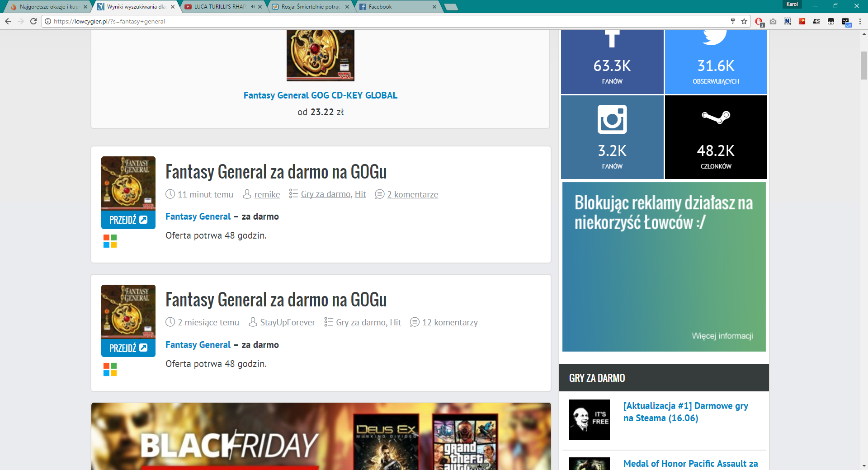868x470 pixels.
Task: Open the Steam group tile 48.2K
Action: [x=716, y=137]
